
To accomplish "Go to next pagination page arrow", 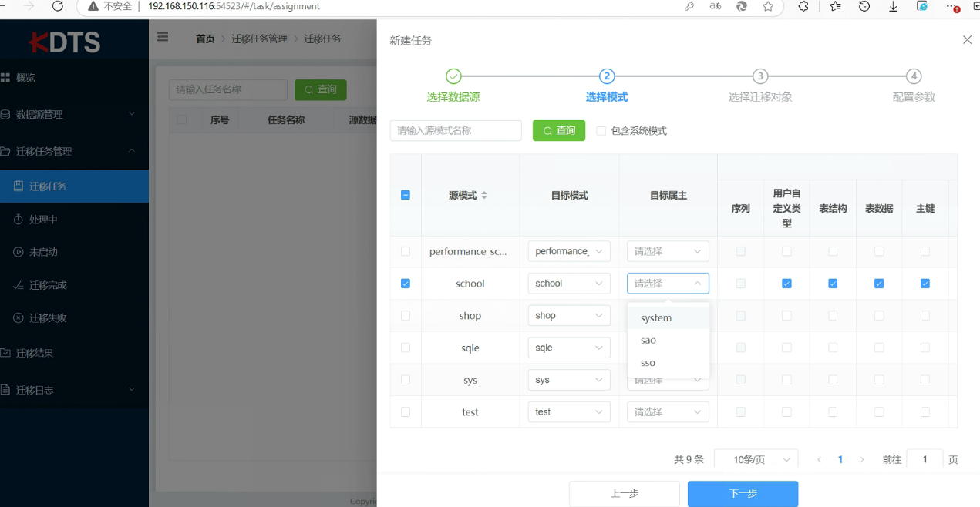I will pos(862,460).
